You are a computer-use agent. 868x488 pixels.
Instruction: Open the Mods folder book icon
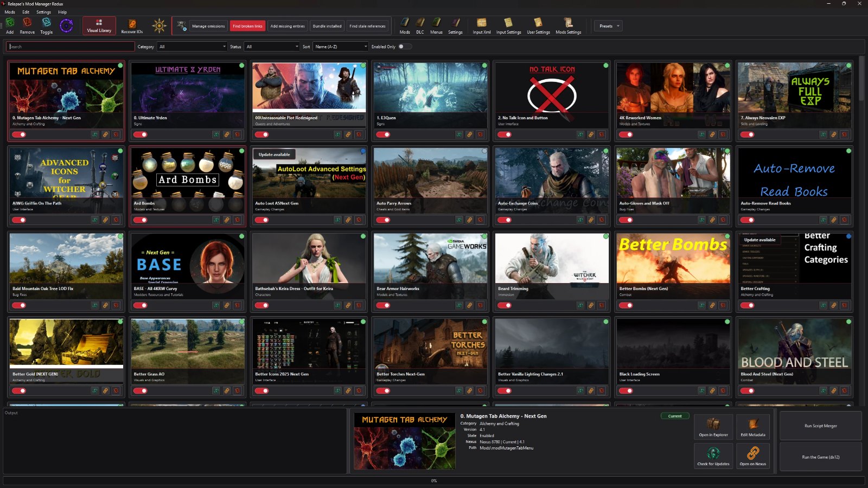[405, 25]
